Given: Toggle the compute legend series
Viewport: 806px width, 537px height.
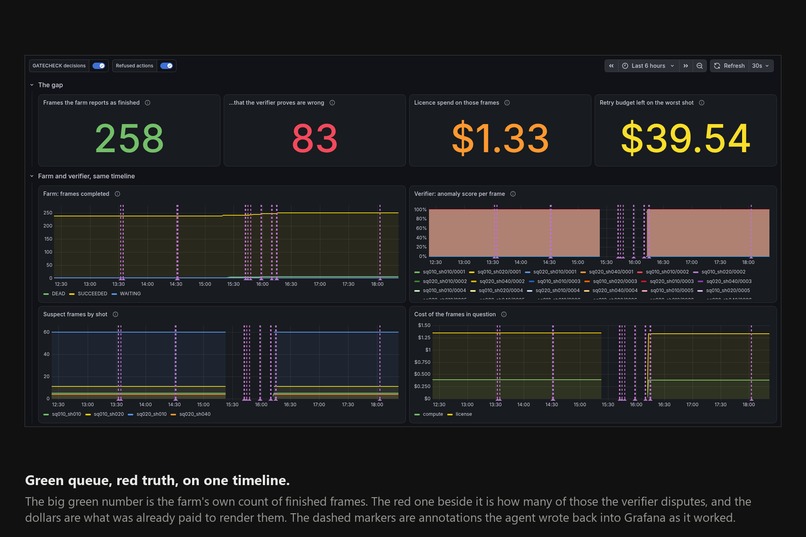Looking at the screenshot, I should (433, 414).
